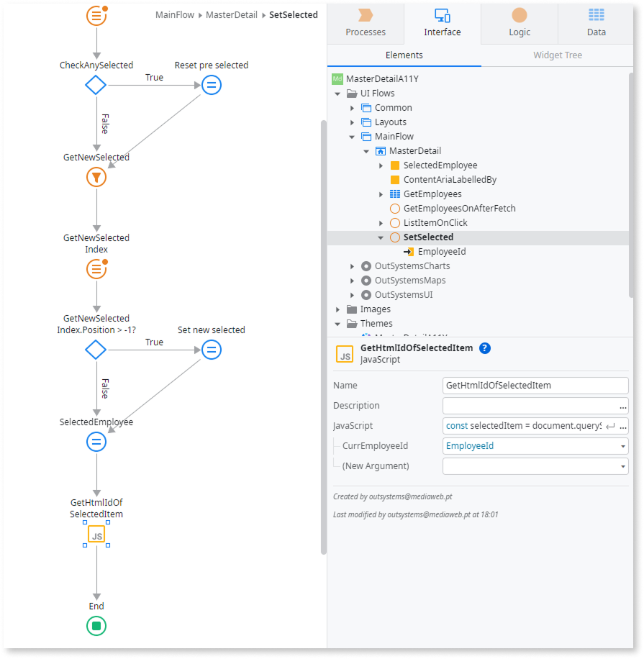Select the GetHtmlIdOfSelectedItem JS node
644x659 pixels.
pos(96,535)
